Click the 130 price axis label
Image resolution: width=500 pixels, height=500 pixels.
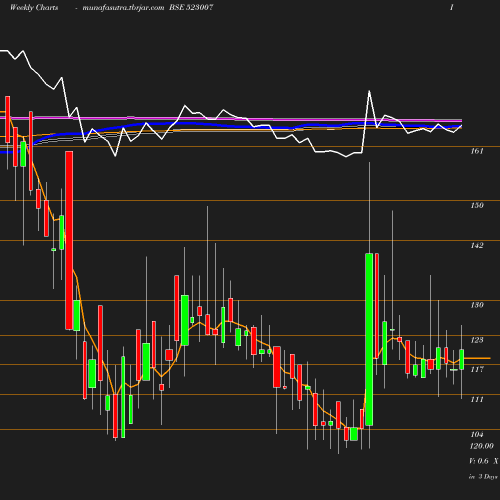(x=477, y=305)
